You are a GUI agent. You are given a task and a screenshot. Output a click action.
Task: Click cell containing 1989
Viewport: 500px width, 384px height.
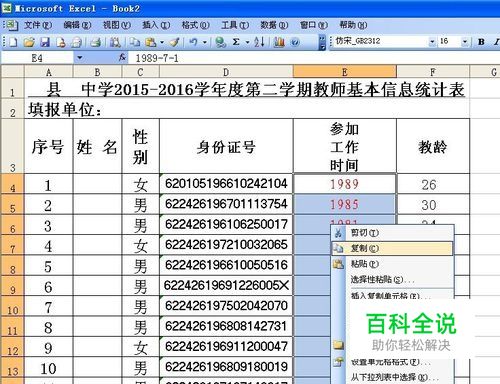pos(345,184)
